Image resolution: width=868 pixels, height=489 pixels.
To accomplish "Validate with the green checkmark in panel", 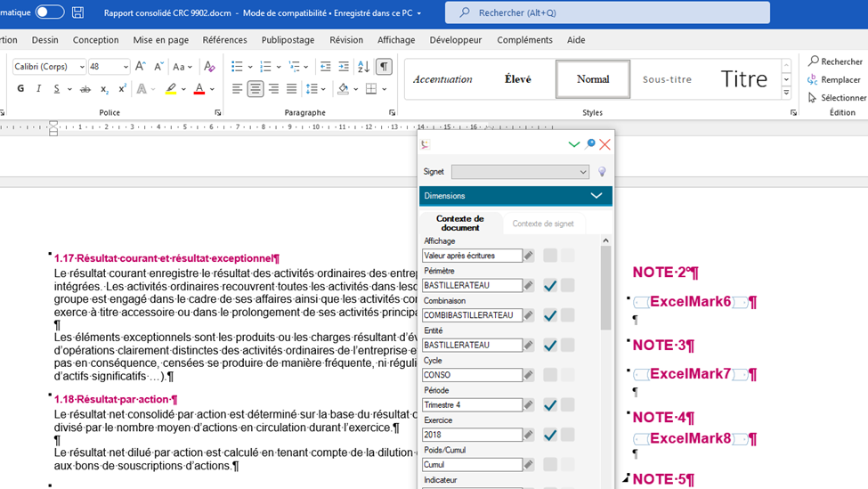I will coord(574,144).
